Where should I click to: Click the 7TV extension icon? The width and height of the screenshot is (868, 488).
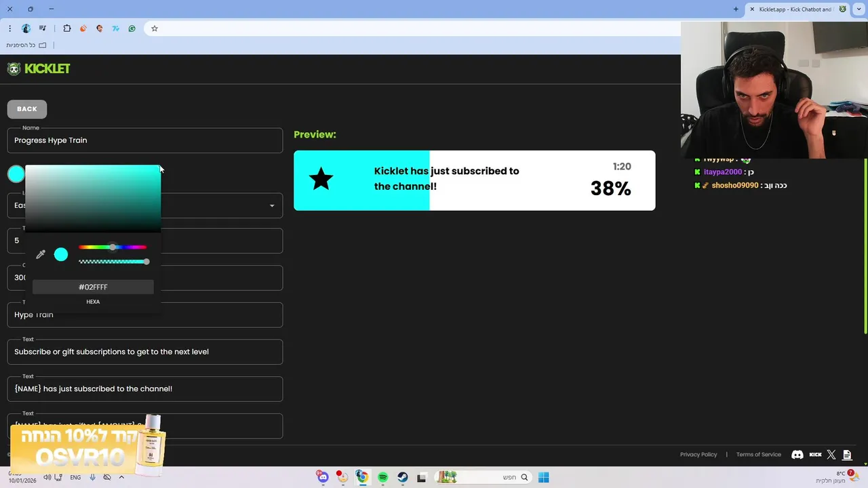point(116,28)
